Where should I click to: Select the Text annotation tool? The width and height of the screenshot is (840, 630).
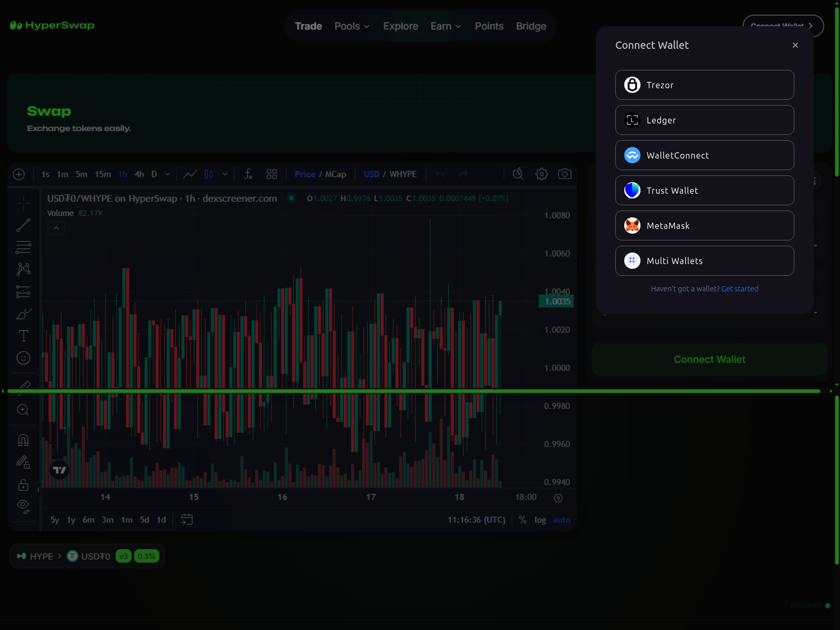coord(24,336)
